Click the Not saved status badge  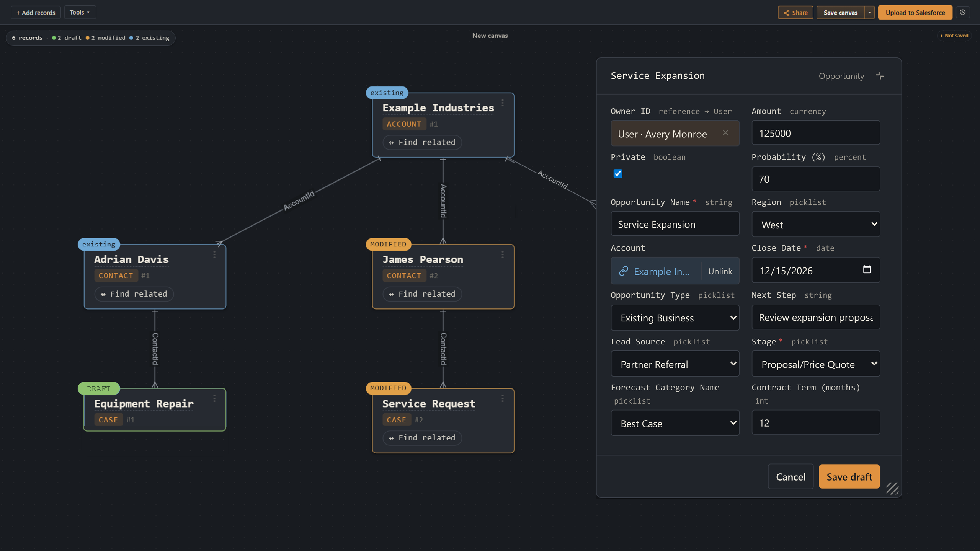954,36
